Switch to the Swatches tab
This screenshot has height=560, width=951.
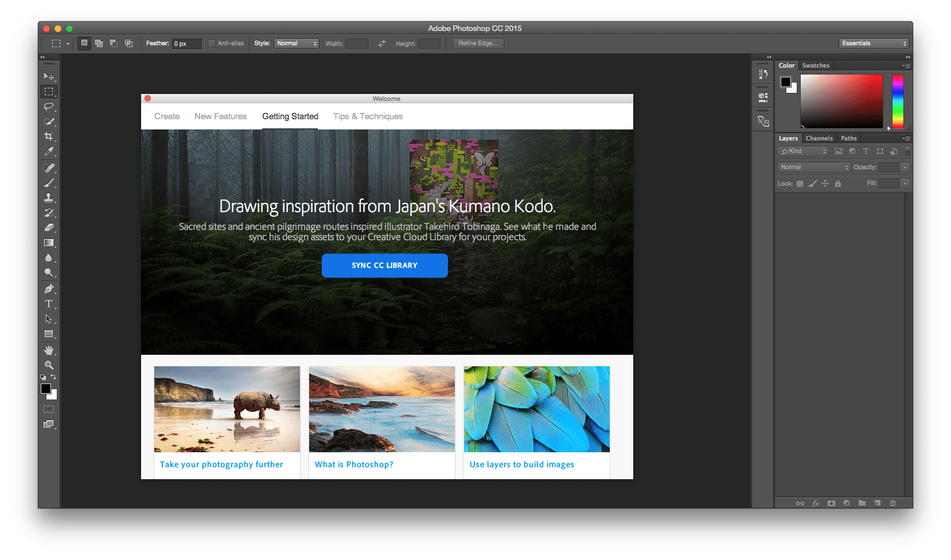(x=816, y=66)
